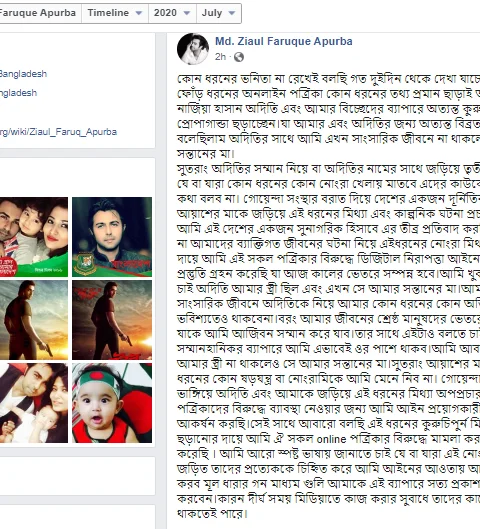Open the profile picture next to the post

click(x=193, y=49)
